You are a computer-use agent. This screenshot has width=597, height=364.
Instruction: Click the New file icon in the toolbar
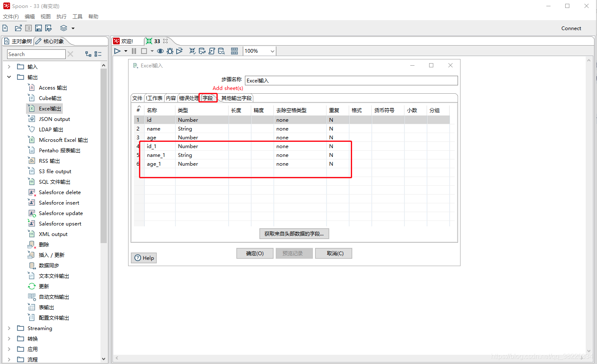coord(5,28)
